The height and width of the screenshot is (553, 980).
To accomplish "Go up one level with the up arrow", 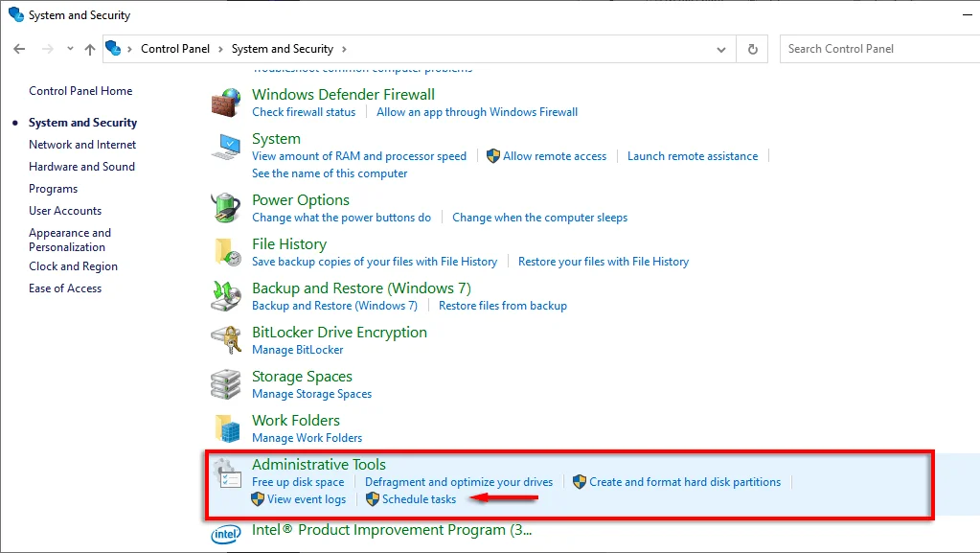I will (x=90, y=49).
